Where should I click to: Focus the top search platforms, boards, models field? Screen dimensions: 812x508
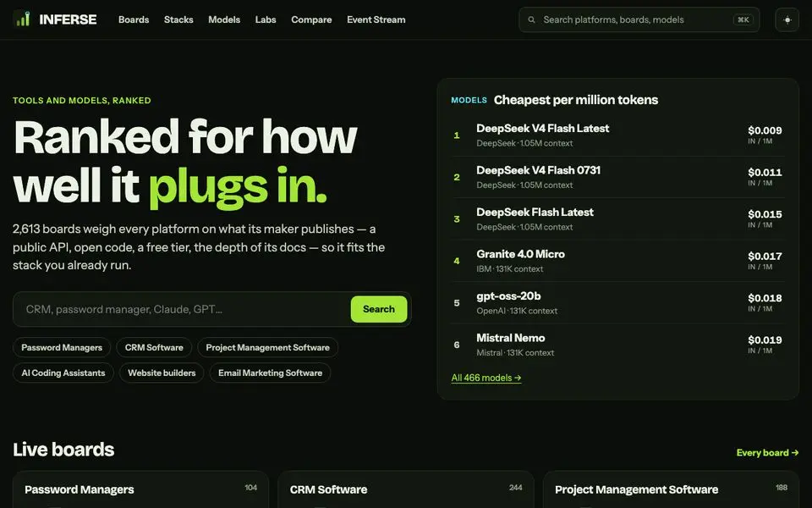point(639,19)
